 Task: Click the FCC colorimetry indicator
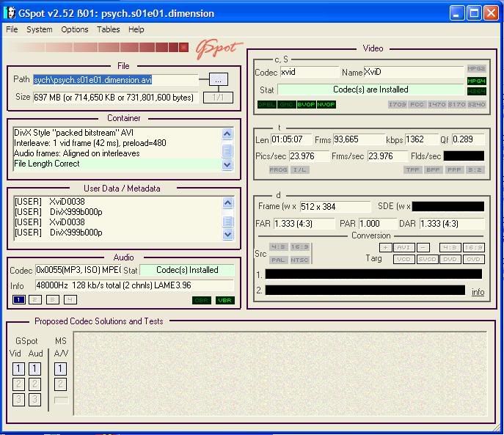coord(417,104)
